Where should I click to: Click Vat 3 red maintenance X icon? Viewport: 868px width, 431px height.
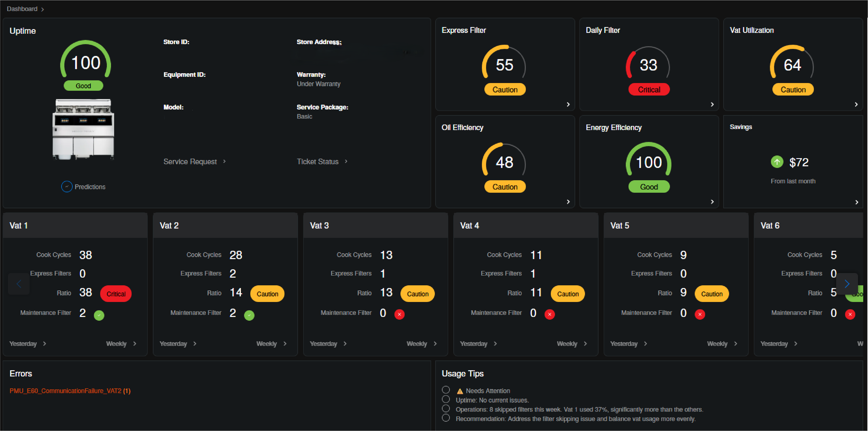399,314
